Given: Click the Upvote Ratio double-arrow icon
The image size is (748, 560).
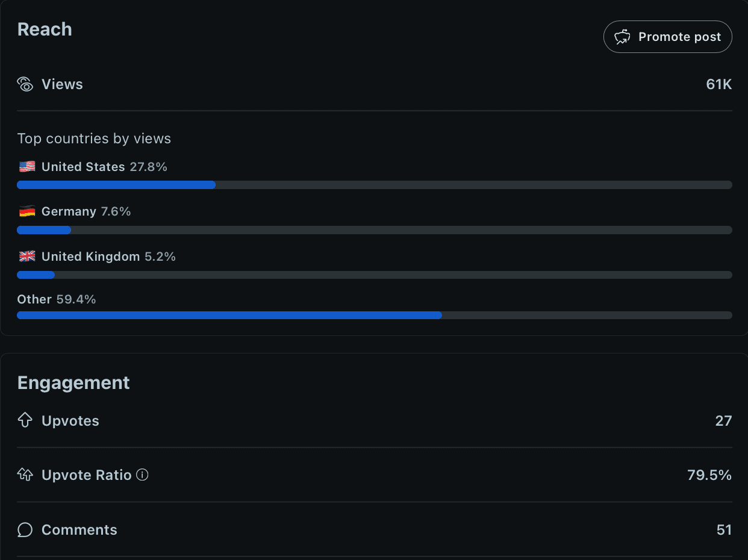Looking at the screenshot, I should (25, 475).
